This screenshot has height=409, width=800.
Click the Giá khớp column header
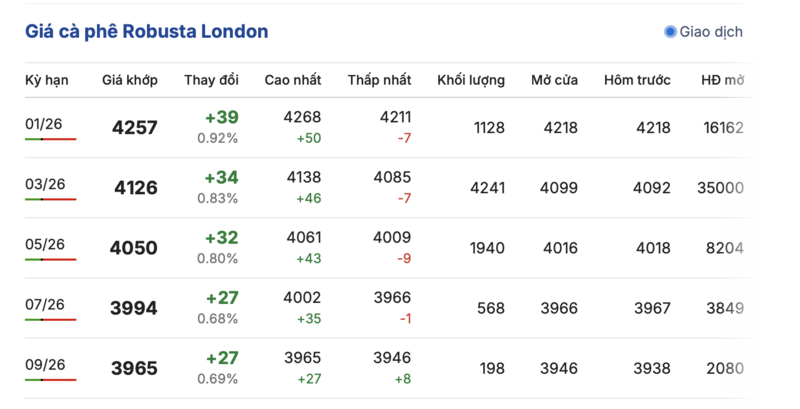coord(126,80)
